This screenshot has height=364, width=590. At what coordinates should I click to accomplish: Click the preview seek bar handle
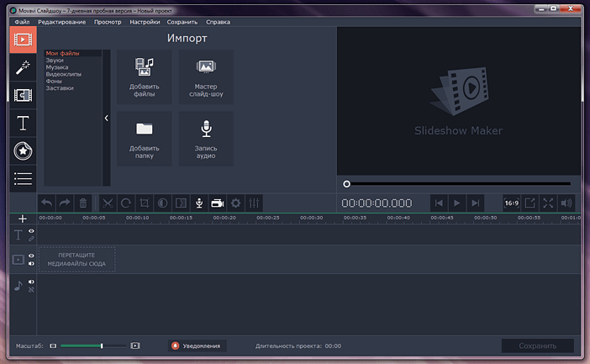pos(346,184)
